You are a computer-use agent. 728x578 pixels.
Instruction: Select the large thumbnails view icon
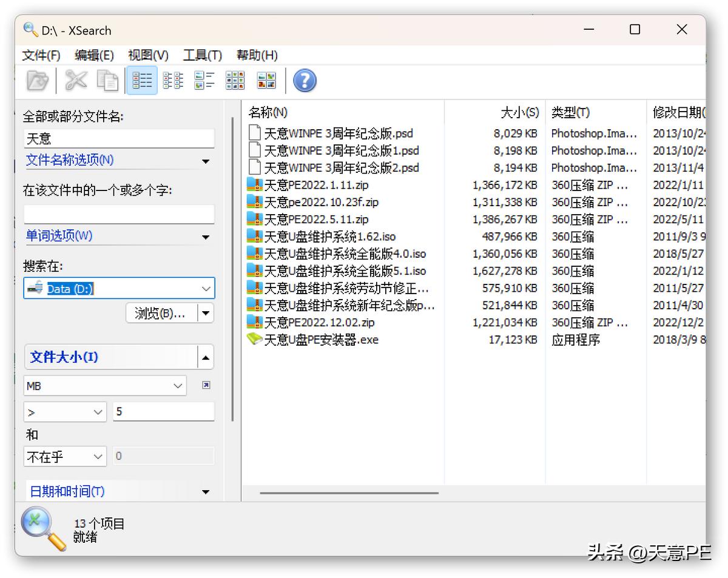(266, 79)
